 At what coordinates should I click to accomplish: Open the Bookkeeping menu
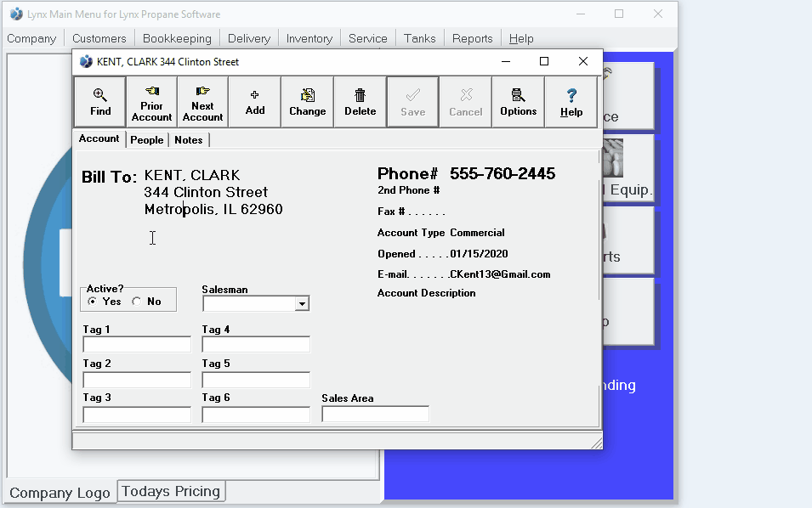[x=177, y=38]
